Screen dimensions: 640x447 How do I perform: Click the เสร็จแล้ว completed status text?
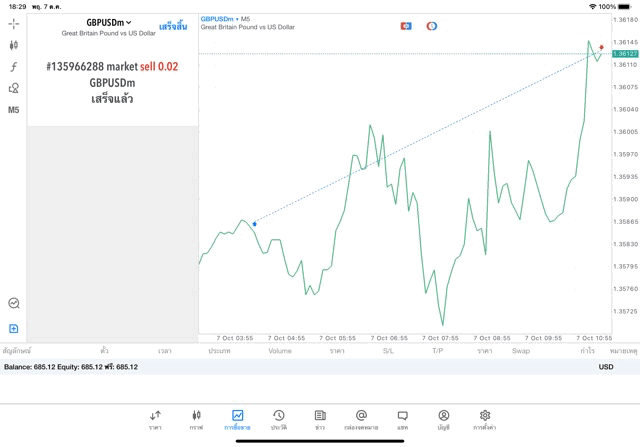112,99
